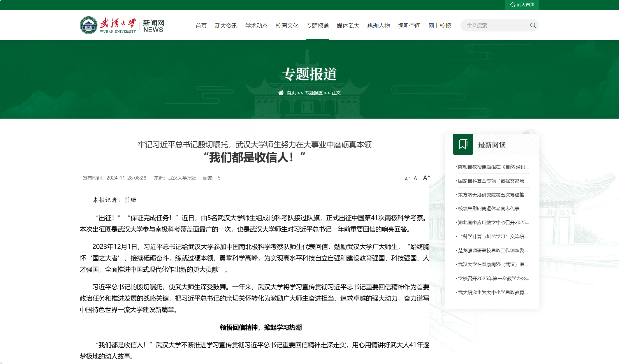Open article 武汉大学在泰康同济（武汉）医
The width and height of the screenshot is (619, 364).
[493, 264]
